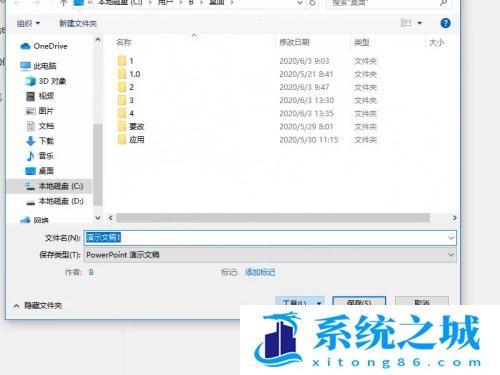Collapse via 隐藏文件夹 toggle
This screenshot has width=500, height=375.
[x=38, y=305]
